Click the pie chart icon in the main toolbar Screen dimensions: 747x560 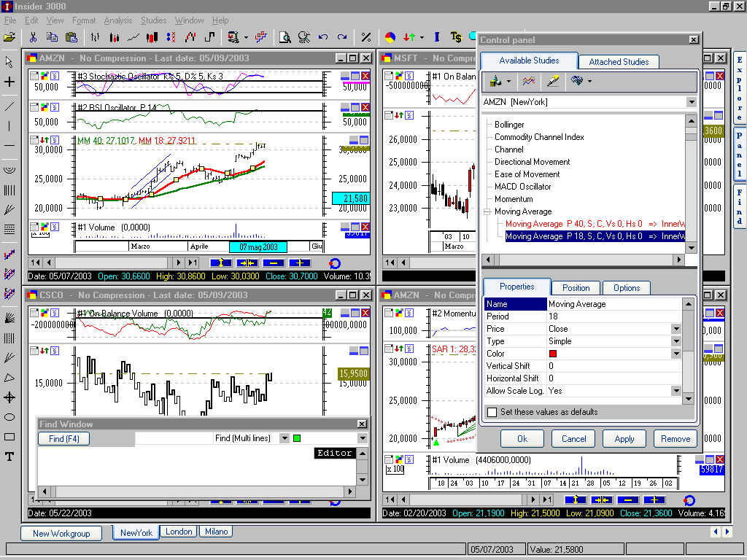[390, 37]
